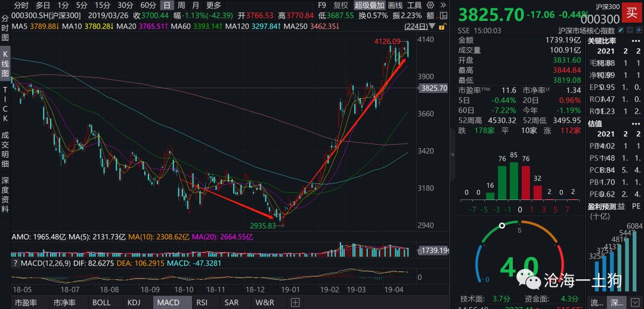Screen dimensions: 644x309
Task: Open the F9 deep information button
Action: pos(323,5)
